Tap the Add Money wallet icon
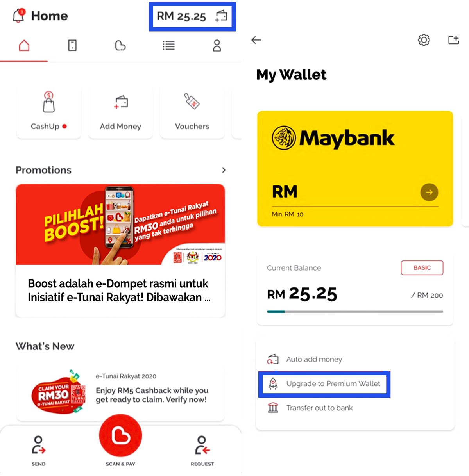469x476 pixels. coord(121,102)
